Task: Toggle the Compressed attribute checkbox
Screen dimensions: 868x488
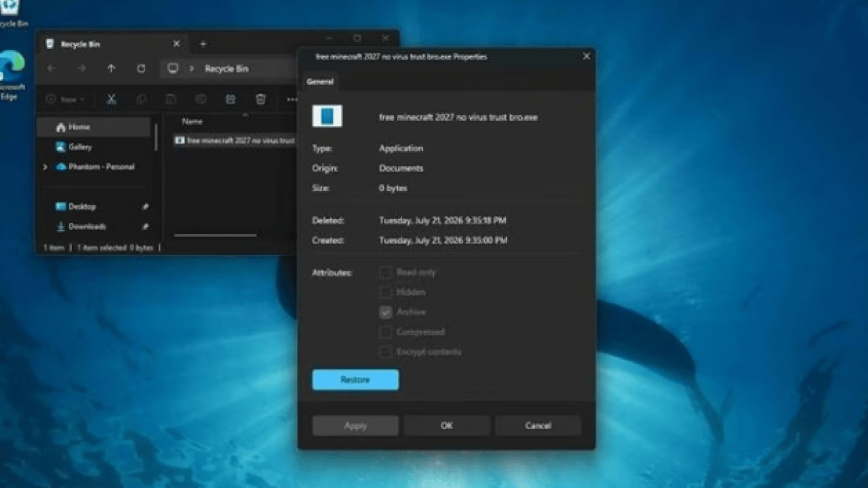Action: tap(386, 332)
